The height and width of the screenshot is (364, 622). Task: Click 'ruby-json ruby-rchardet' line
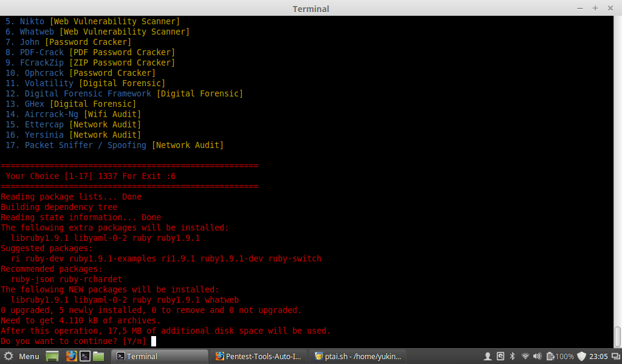click(x=66, y=279)
